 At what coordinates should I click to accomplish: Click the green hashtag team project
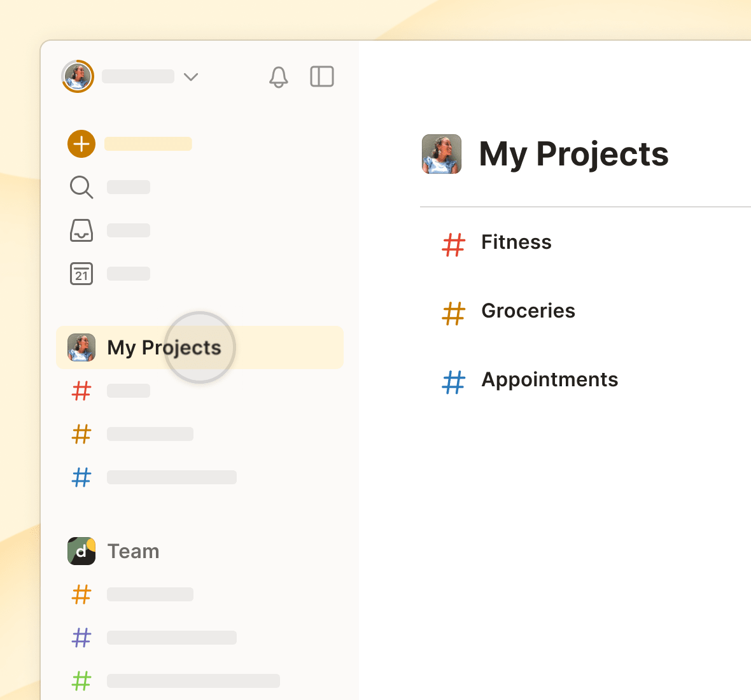[x=81, y=681]
